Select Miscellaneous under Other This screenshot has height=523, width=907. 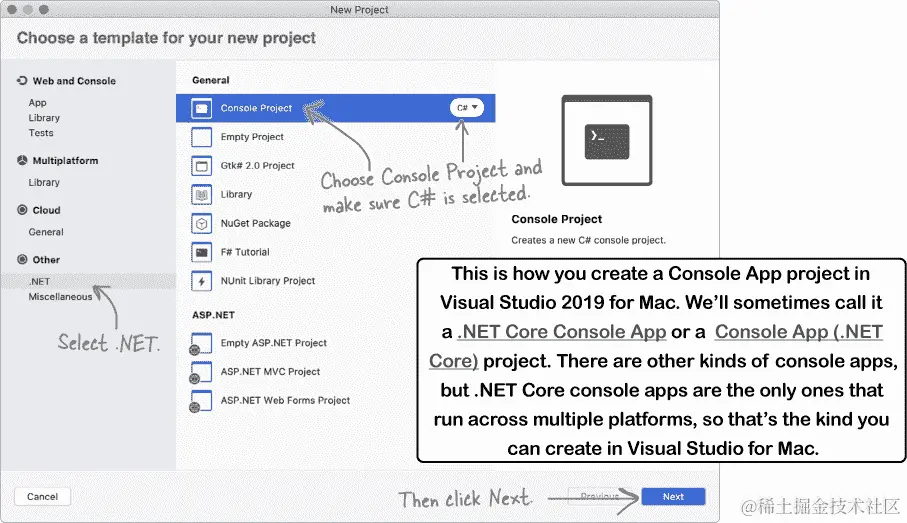pos(60,296)
